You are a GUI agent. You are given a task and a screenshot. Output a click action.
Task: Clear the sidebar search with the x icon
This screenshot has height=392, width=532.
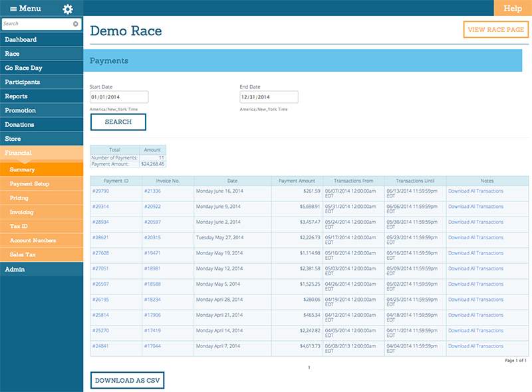point(76,24)
